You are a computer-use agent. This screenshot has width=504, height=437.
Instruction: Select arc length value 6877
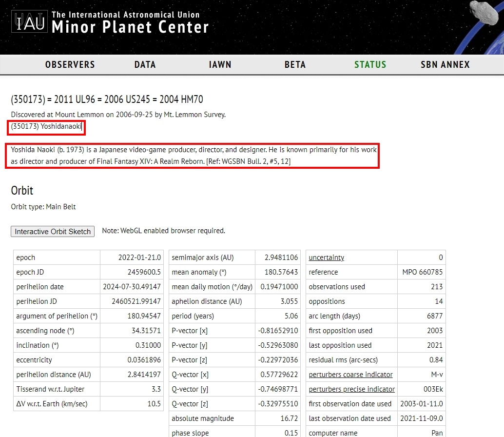point(435,316)
